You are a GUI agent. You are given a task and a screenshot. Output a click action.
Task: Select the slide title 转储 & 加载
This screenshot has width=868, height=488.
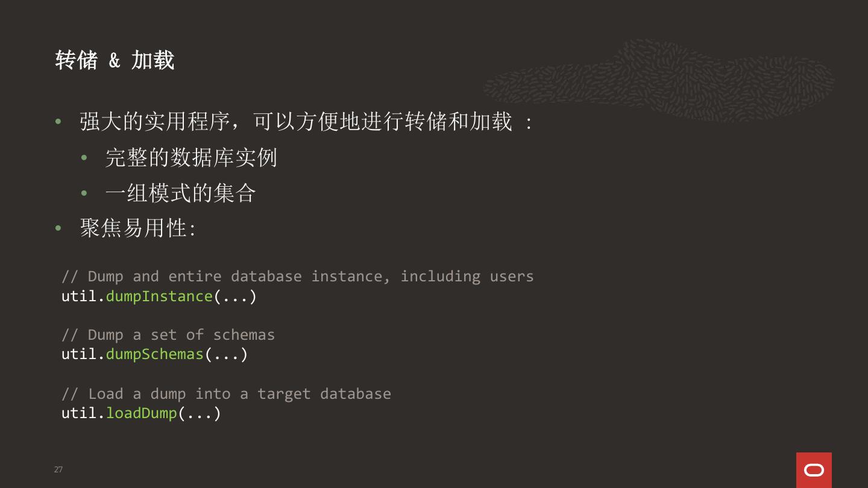(x=115, y=60)
